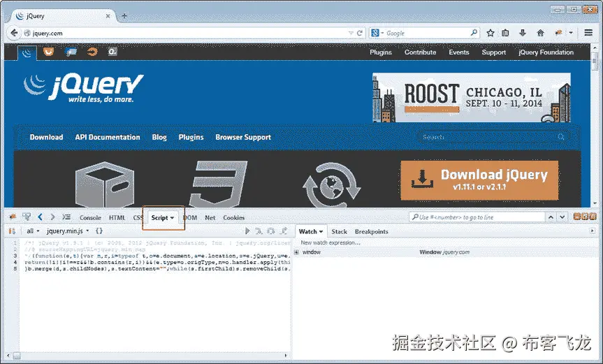Switch to the Breakpoints side tab
This screenshot has height=364, width=603.
[372, 232]
